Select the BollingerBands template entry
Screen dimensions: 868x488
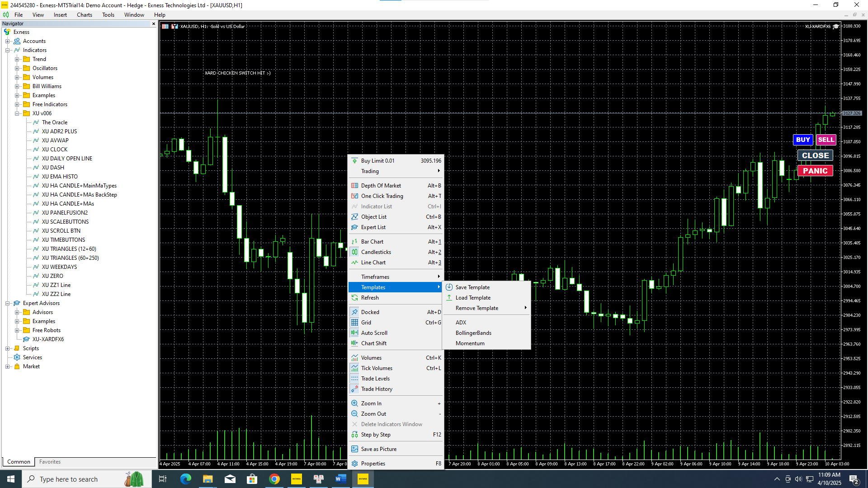coord(473,333)
